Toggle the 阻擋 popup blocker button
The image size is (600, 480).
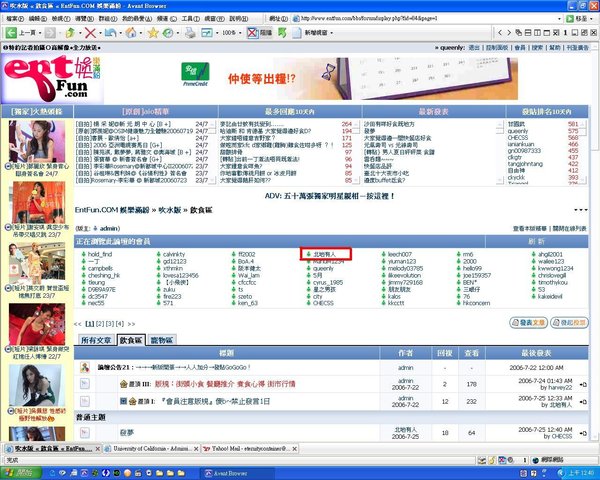click(x=259, y=33)
